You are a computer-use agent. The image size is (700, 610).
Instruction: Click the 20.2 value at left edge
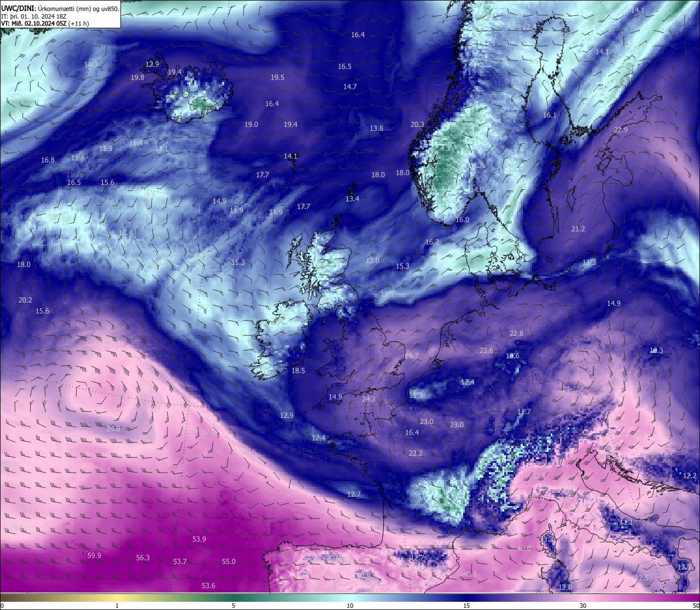pyautogui.click(x=25, y=300)
